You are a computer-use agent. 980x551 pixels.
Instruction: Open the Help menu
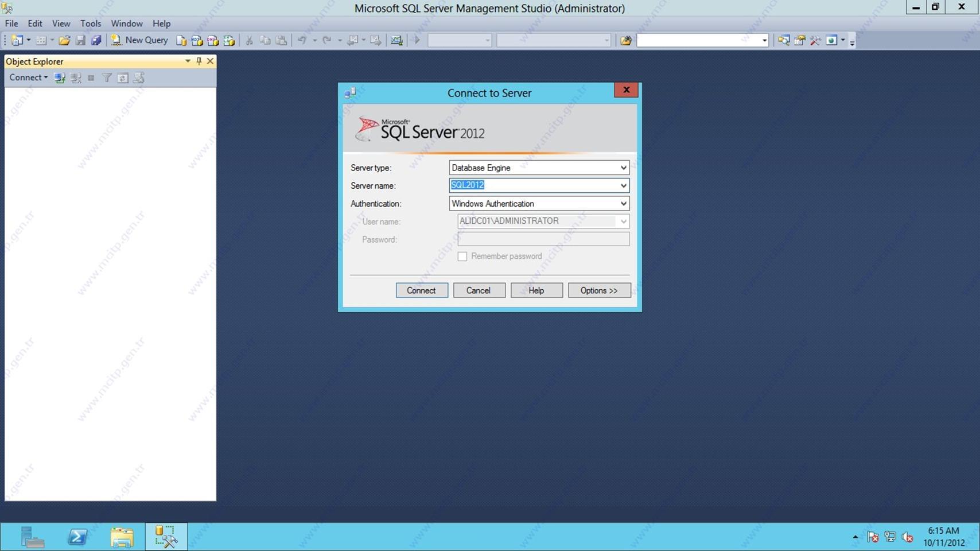pos(161,24)
